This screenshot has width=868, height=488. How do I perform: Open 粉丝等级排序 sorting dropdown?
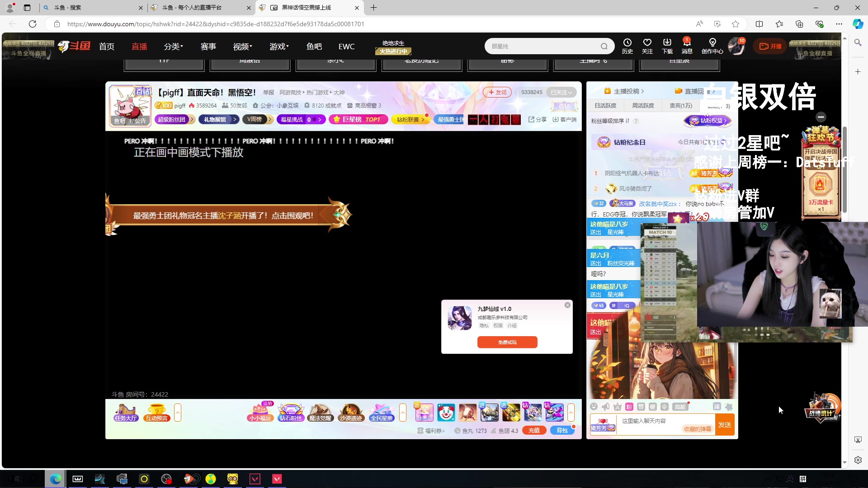610,121
